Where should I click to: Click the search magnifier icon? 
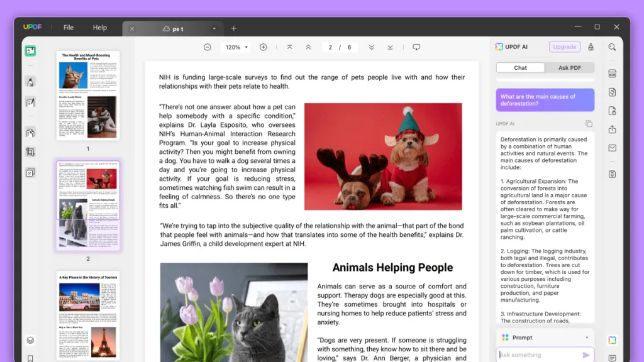pyautogui.click(x=613, y=47)
